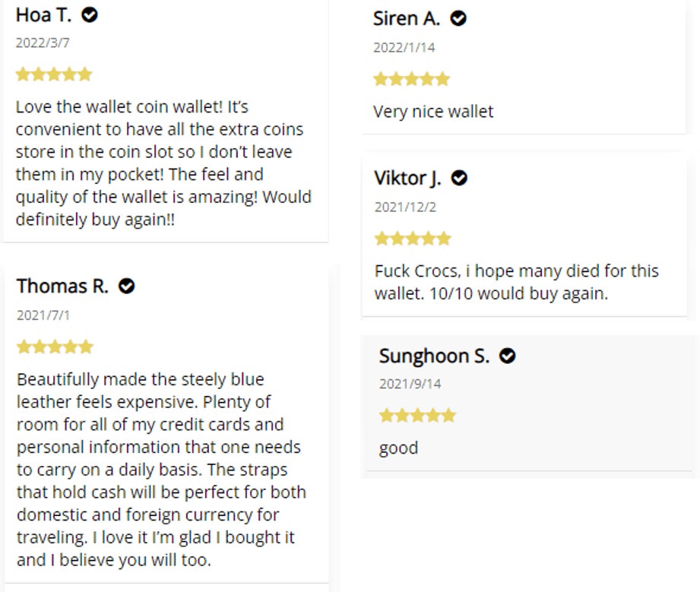Image resolution: width=700 pixels, height=592 pixels.
Task: Click the reviewer name Siren A.
Action: point(407,18)
